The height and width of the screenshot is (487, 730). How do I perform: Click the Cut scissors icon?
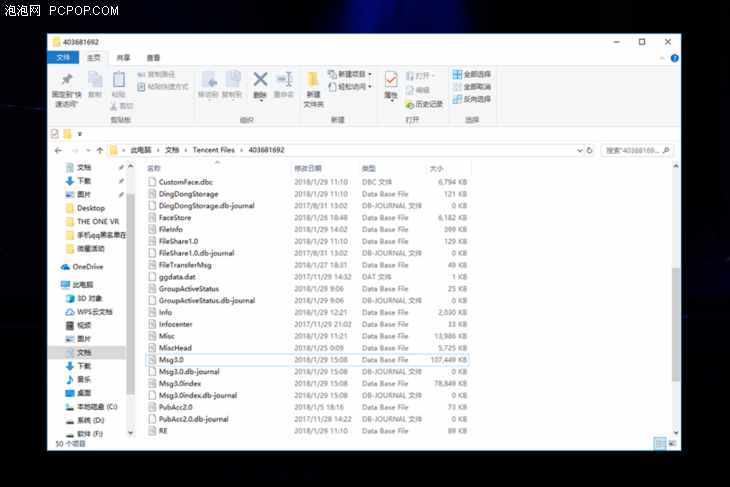(114, 106)
